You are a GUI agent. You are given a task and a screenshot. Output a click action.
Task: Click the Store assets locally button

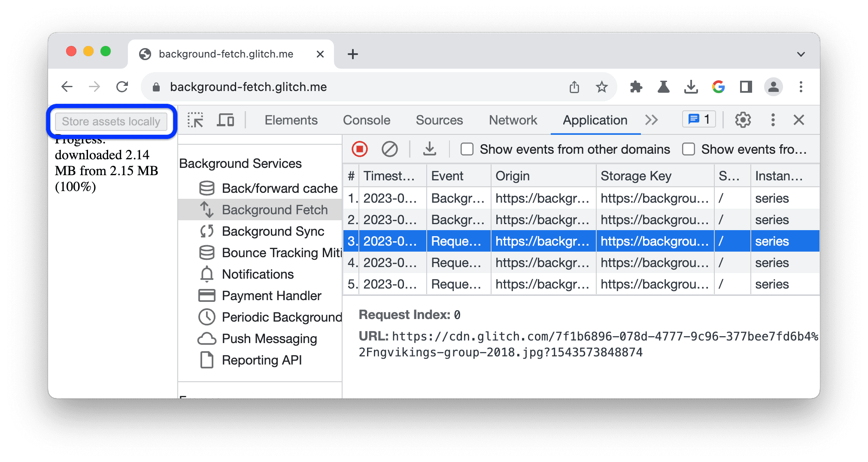coord(111,122)
